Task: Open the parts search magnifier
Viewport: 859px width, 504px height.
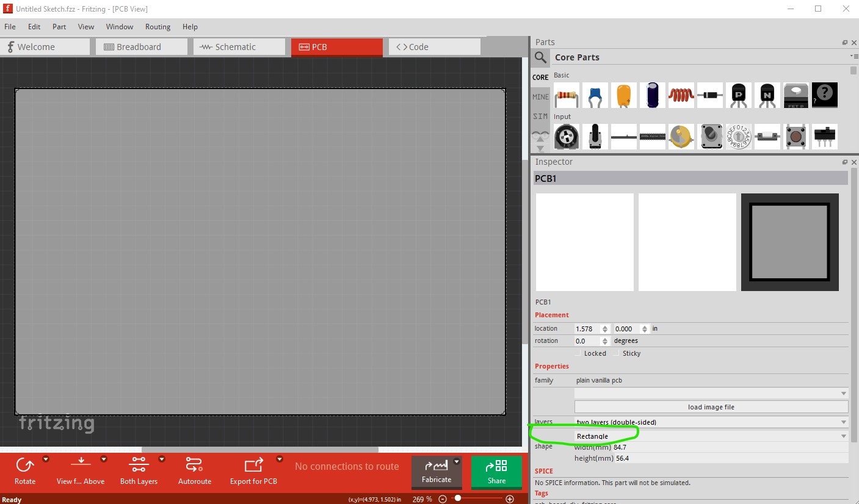Action: coord(540,57)
